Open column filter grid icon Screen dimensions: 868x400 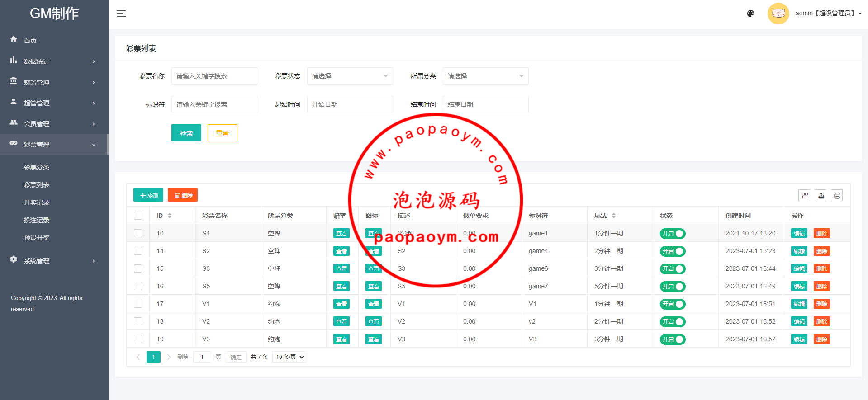coord(804,195)
